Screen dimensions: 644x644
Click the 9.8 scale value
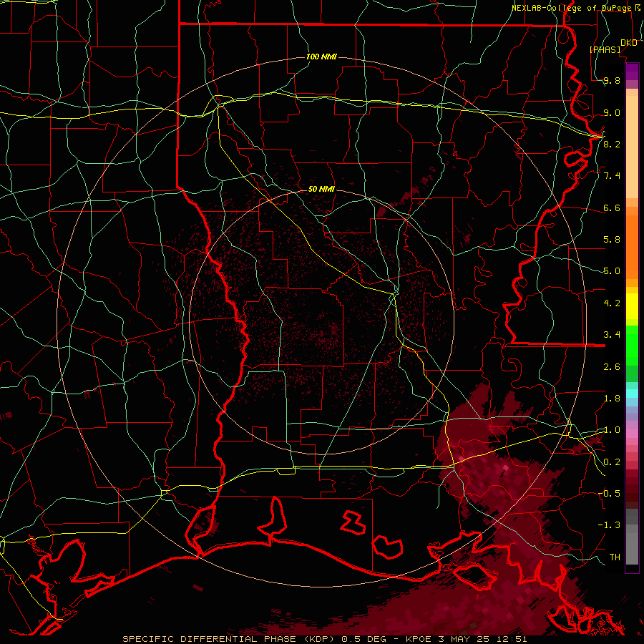pyautogui.click(x=612, y=80)
